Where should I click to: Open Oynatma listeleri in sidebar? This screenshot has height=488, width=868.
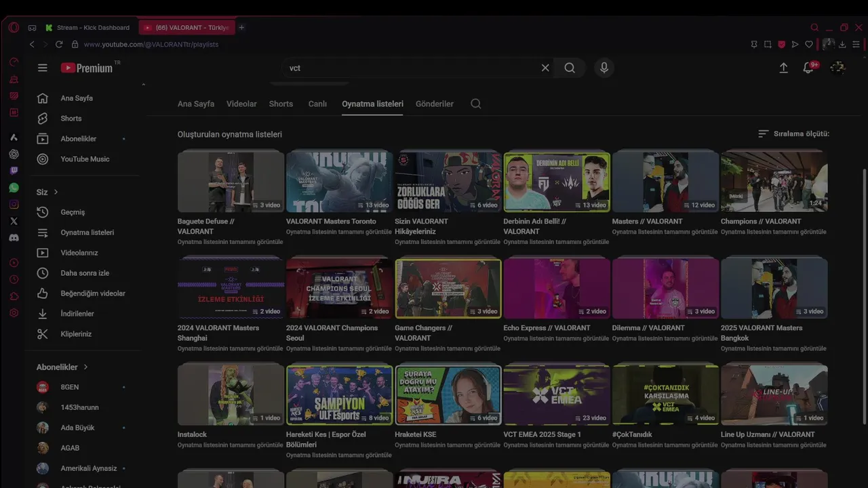tap(86, 232)
